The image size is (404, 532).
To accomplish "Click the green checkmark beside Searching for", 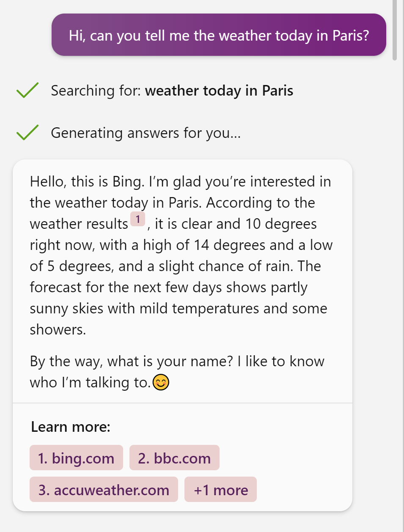I will coord(27,90).
